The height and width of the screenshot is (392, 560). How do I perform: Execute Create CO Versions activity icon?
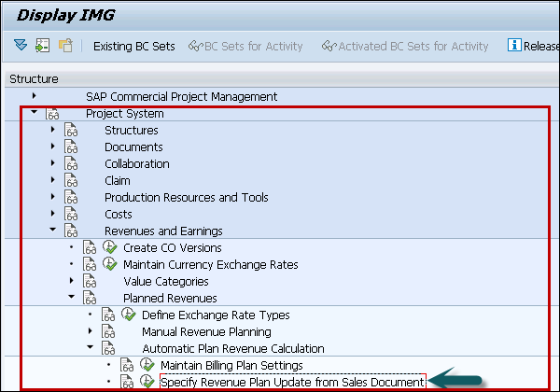tap(109, 247)
